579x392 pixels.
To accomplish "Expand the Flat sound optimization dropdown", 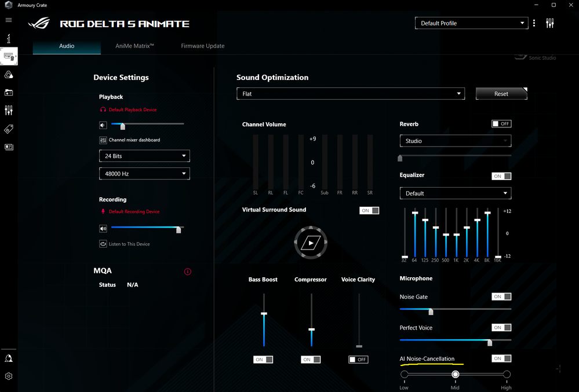I will (x=351, y=94).
